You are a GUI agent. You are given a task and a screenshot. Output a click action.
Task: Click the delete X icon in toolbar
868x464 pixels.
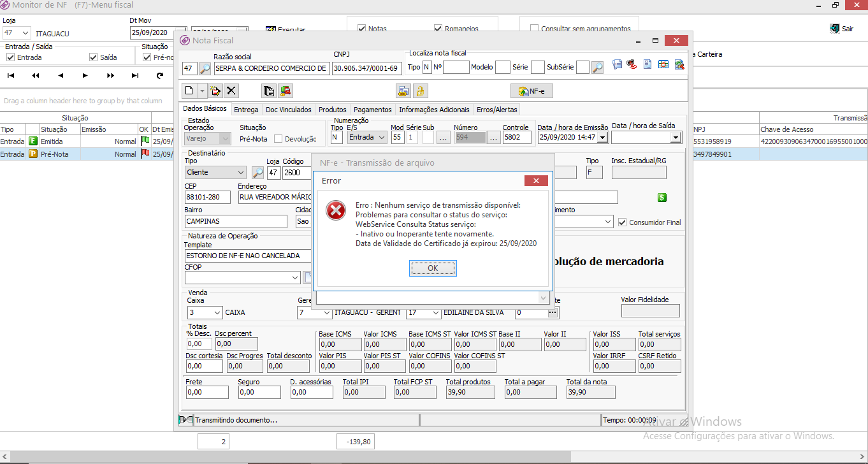pos(231,91)
